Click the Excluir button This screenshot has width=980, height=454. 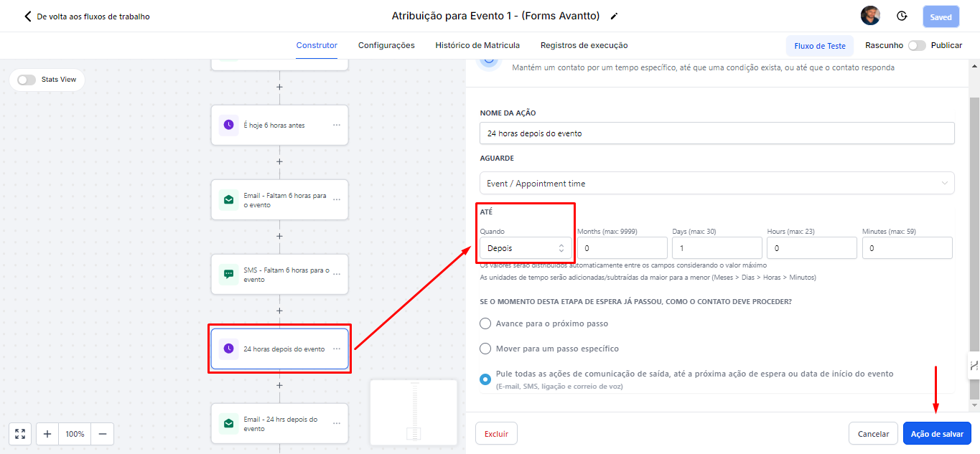coord(496,434)
